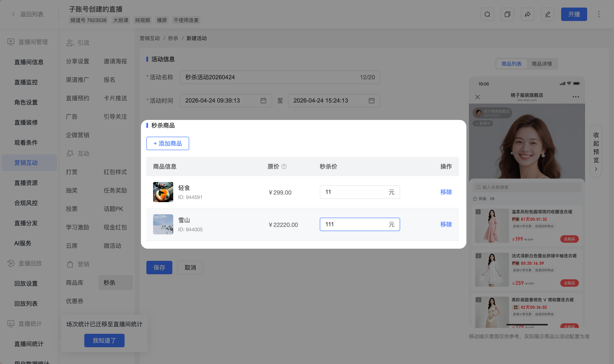The width and height of the screenshot is (614, 364).
Task: Save the activity with 保存
Action: click(159, 267)
